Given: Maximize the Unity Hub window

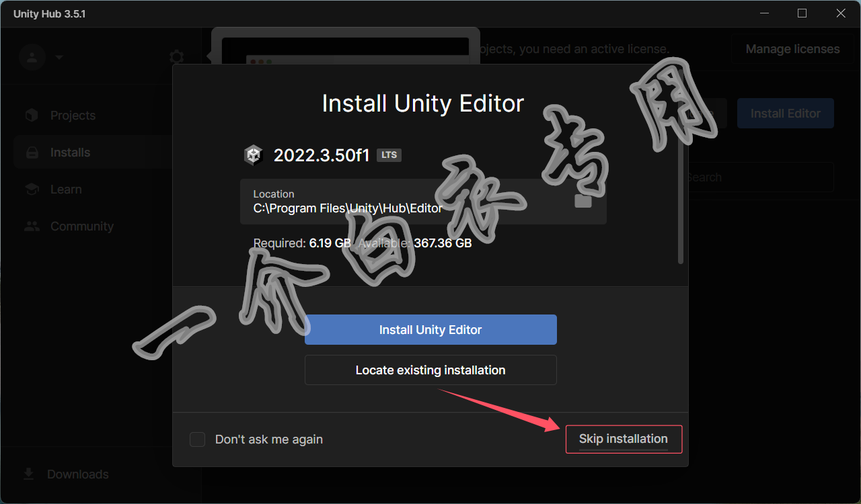Looking at the screenshot, I should [x=802, y=13].
